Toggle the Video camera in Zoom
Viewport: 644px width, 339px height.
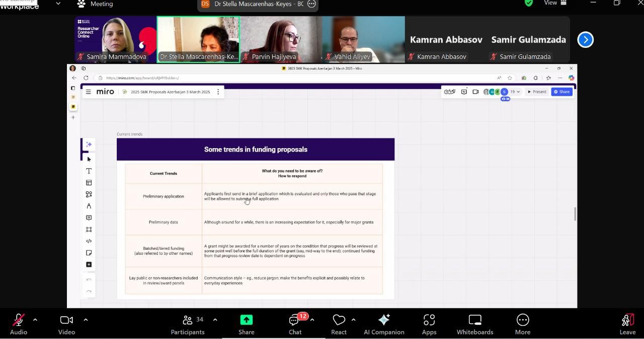point(66,324)
